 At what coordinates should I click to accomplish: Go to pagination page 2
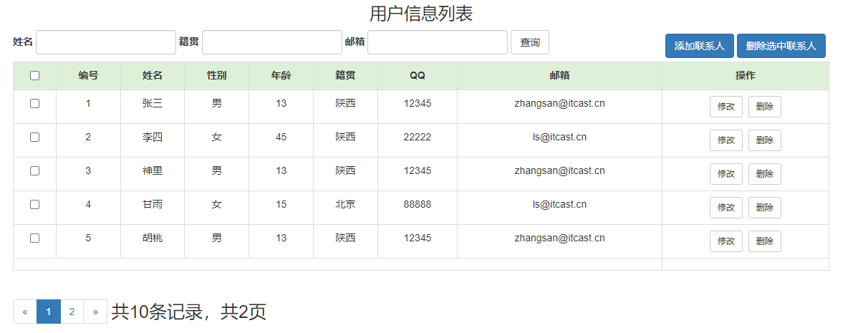pyautogui.click(x=72, y=312)
